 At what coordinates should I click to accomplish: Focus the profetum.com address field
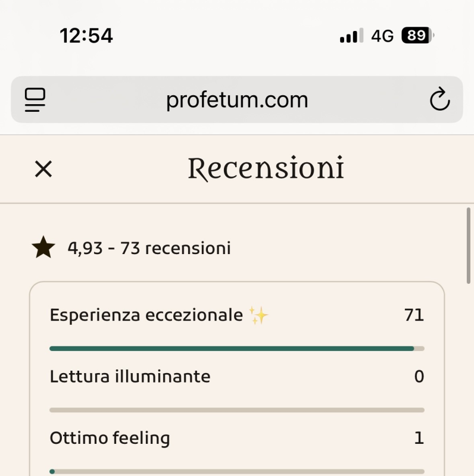[x=237, y=99]
